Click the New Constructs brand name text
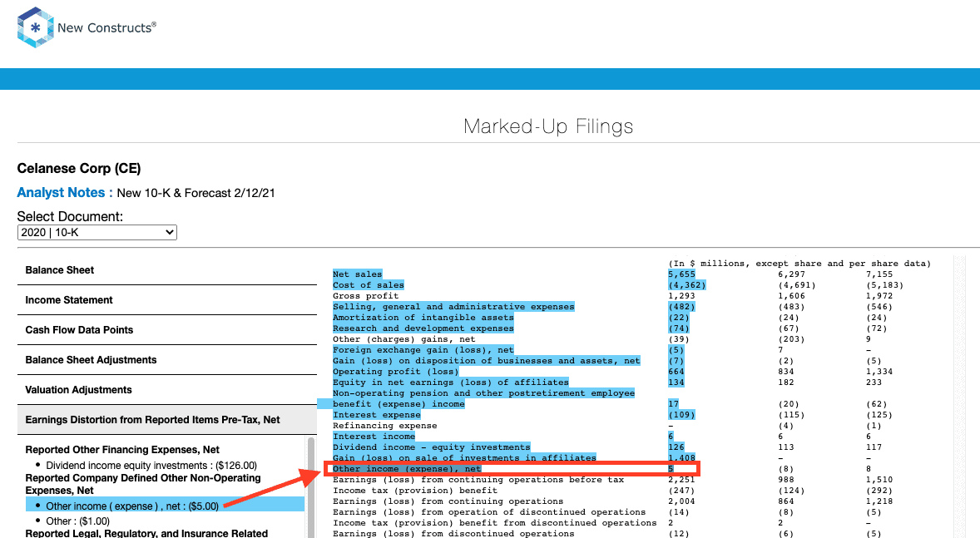 coord(106,27)
